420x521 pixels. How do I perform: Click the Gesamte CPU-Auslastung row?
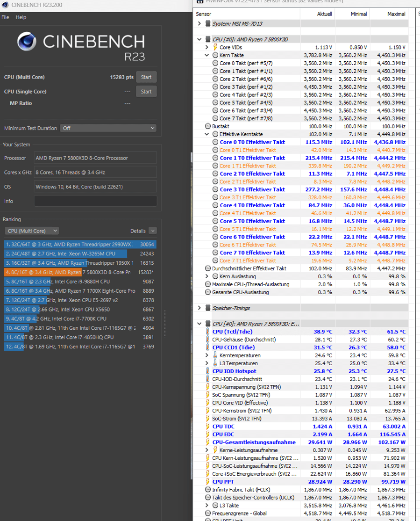pyautogui.click(x=301, y=292)
